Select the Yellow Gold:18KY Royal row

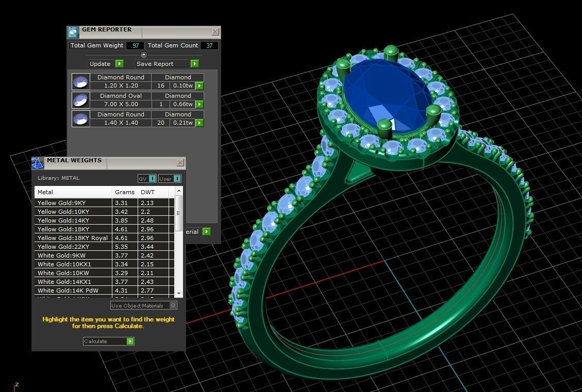point(104,238)
